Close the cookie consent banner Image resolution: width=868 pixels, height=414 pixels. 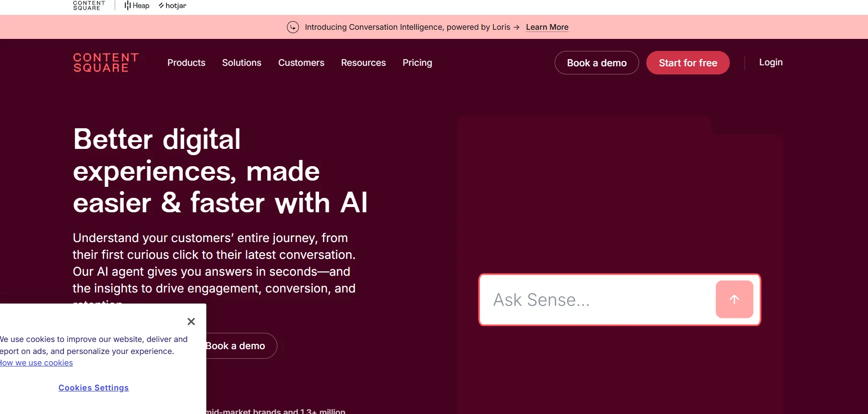click(x=191, y=321)
